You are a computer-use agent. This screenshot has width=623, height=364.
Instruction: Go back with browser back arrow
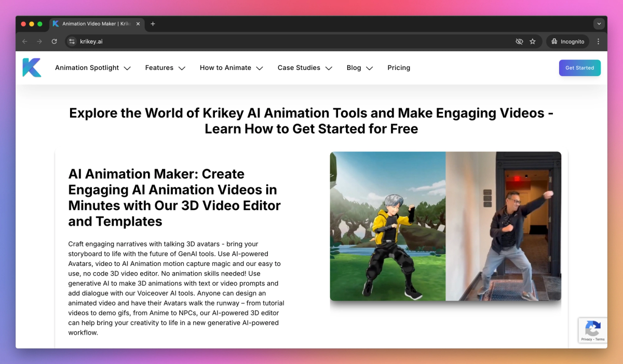point(25,41)
